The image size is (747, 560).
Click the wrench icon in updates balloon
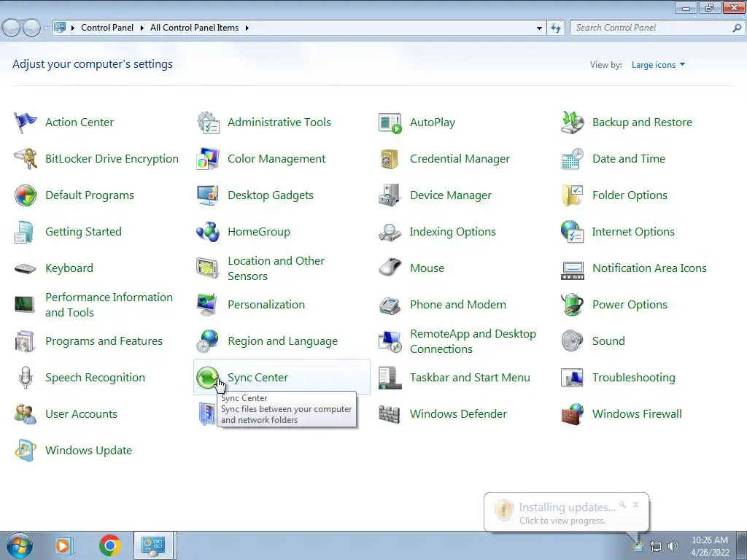pyautogui.click(x=622, y=505)
